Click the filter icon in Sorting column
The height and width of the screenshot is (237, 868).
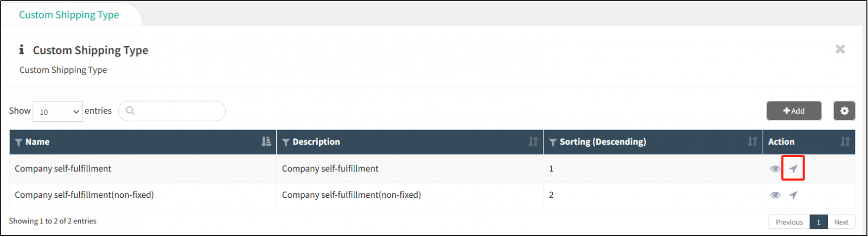553,142
